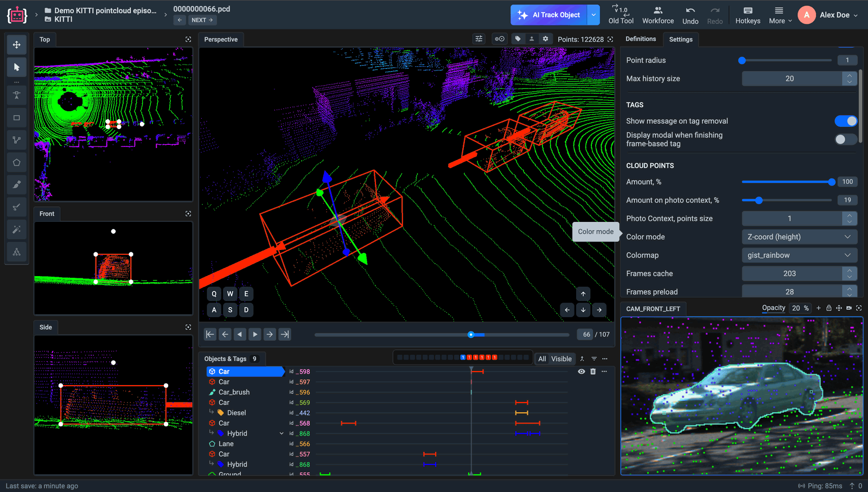Enable Display modal when finishing frame-based tag
Image resolution: width=868 pixels, height=492 pixels.
tap(846, 139)
